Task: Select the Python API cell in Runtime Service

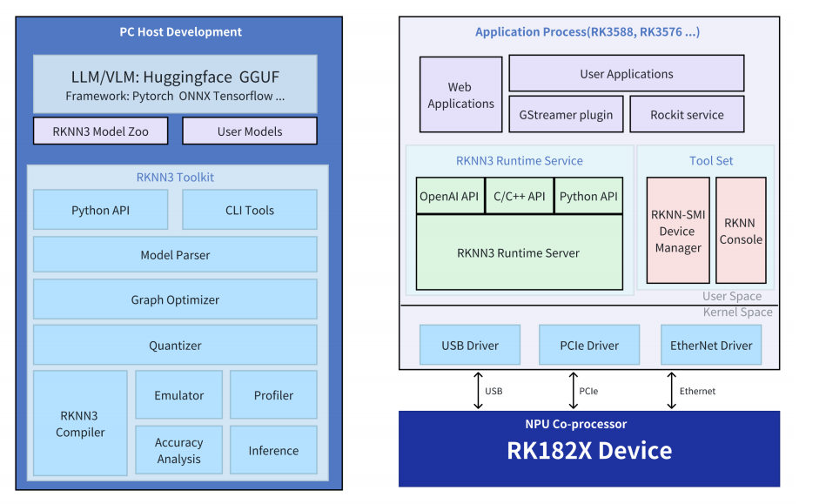Action: click(588, 196)
